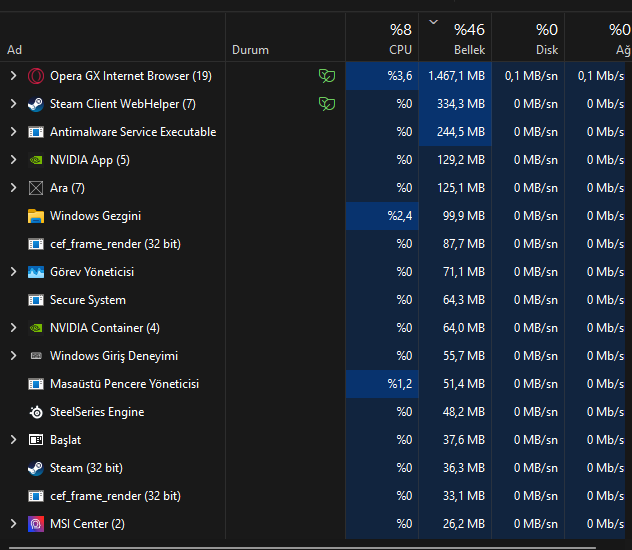Click the 99,9 MB memory value

click(x=464, y=216)
